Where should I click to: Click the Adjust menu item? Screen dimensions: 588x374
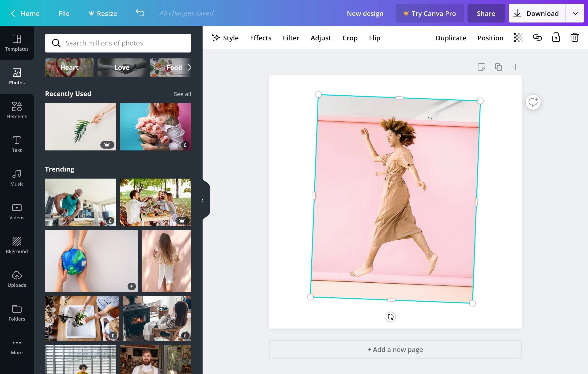click(320, 38)
